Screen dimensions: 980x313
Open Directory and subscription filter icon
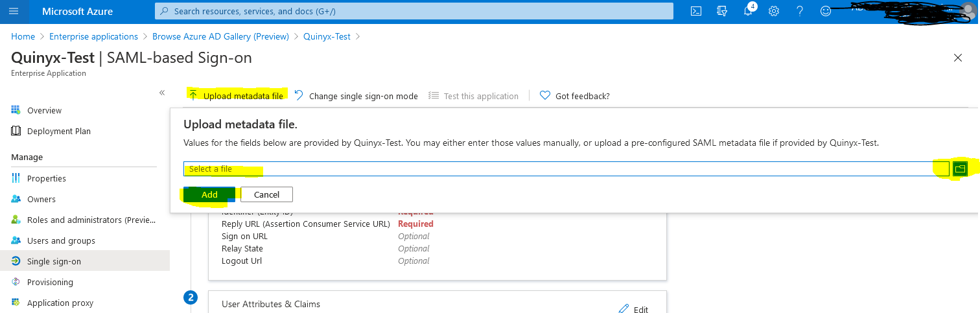pos(722,11)
